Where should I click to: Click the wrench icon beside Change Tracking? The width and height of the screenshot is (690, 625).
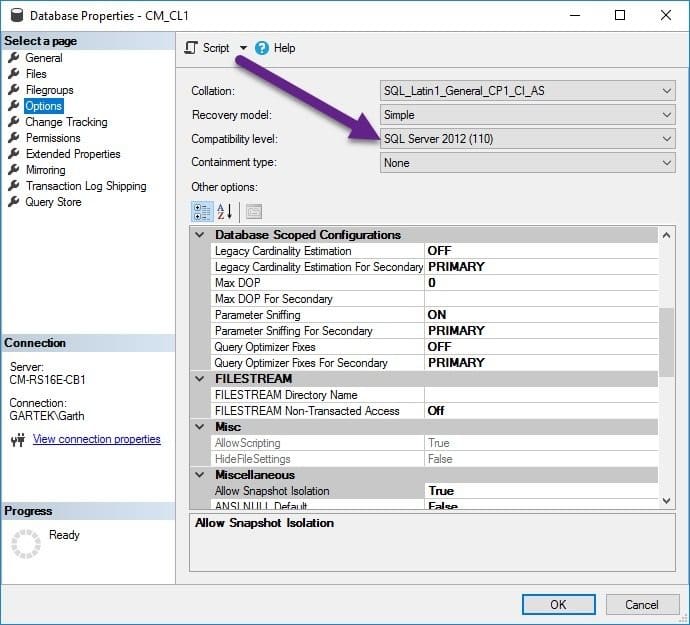(x=14, y=121)
